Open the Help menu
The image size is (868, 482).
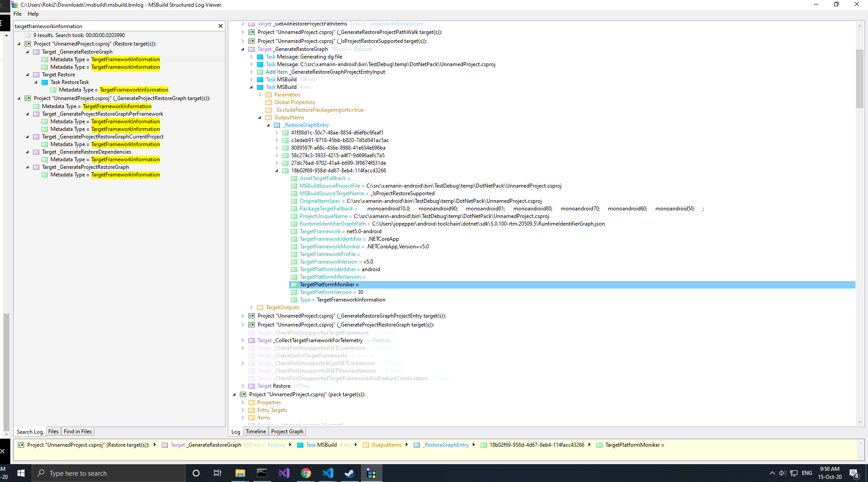(x=34, y=14)
